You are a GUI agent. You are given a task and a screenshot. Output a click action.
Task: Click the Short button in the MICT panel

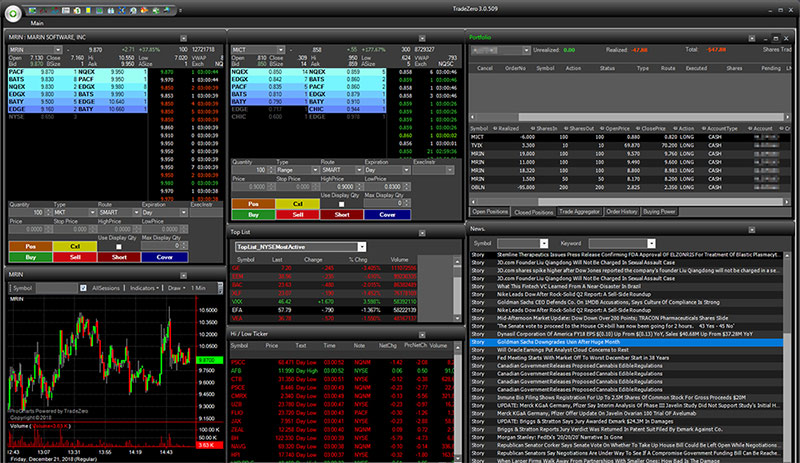click(x=342, y=215)
